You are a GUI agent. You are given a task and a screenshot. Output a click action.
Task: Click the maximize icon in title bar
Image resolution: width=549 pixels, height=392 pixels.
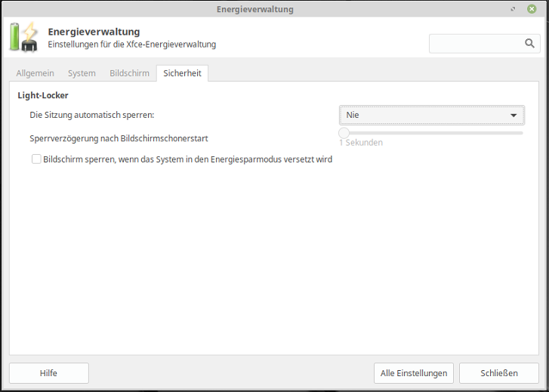514,9
